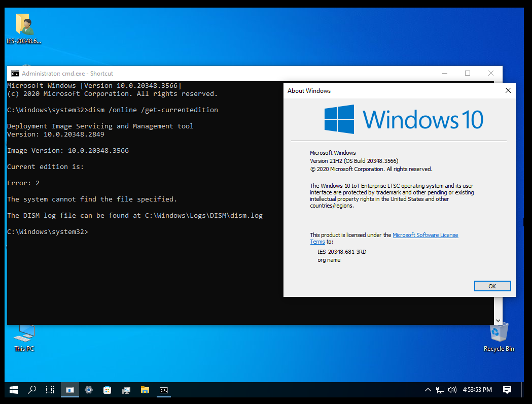Click the cmd.exe title bar icon

pos(15,73)
